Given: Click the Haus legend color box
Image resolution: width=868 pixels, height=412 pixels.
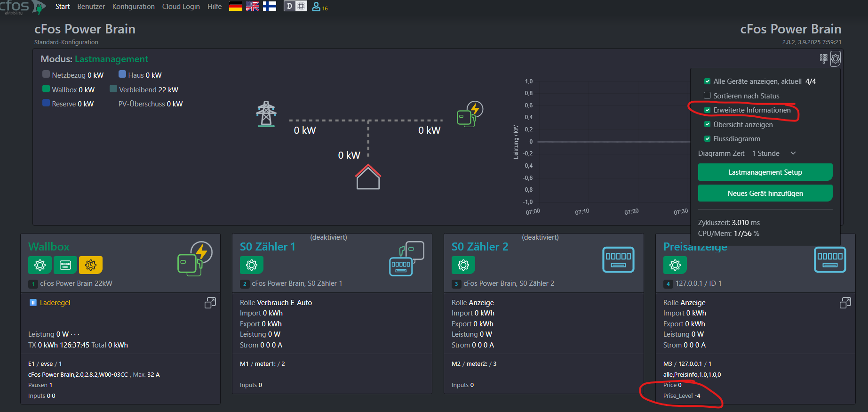Looking at the screenshot, I should [x=122, y=74].
